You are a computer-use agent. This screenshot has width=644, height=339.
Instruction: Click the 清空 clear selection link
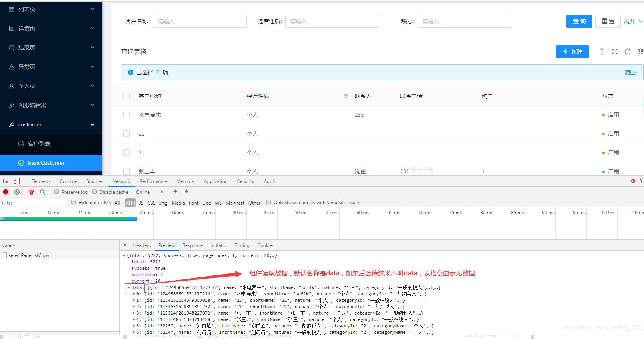point(630,72)
